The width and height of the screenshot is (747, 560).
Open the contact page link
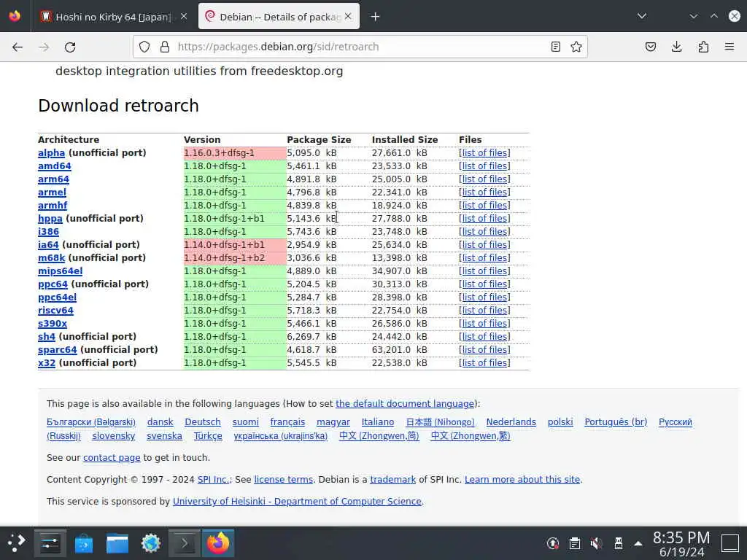click(112, 458)
